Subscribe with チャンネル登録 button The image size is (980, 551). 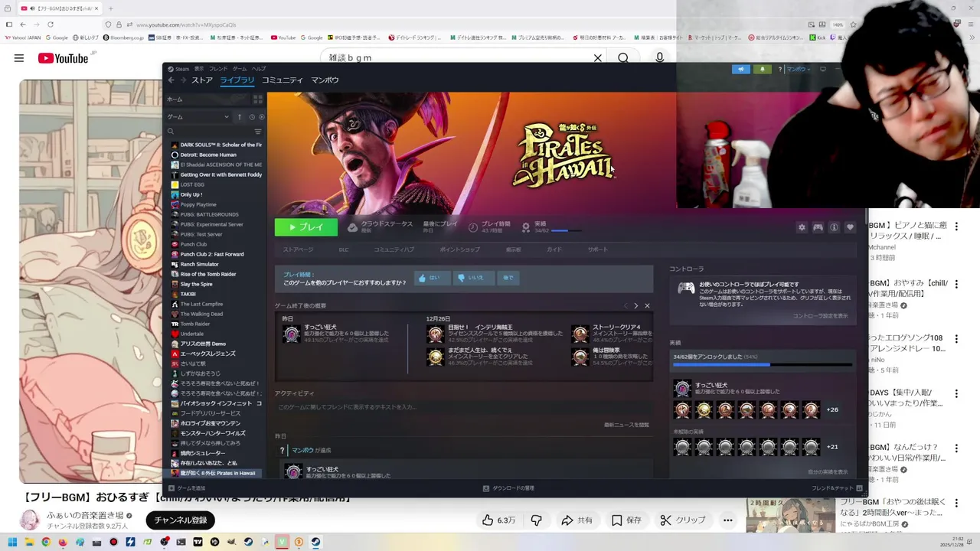(x=181, y=520)
